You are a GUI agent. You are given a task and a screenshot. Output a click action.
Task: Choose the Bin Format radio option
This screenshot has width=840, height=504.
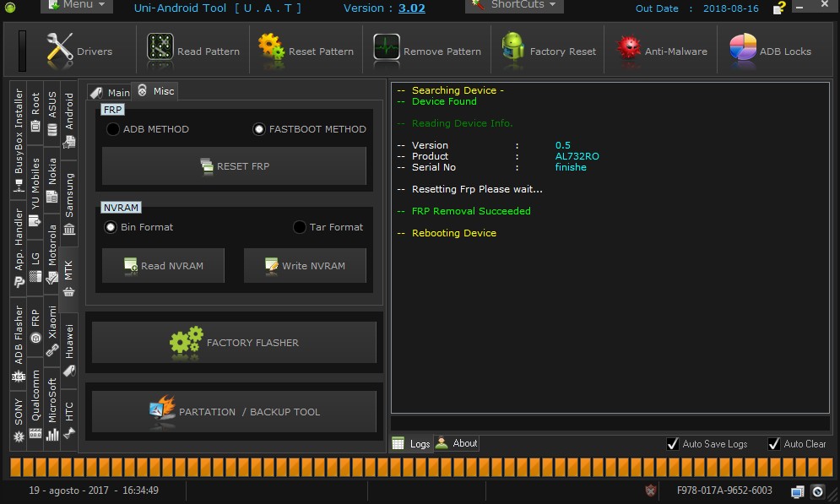(111, 227)
